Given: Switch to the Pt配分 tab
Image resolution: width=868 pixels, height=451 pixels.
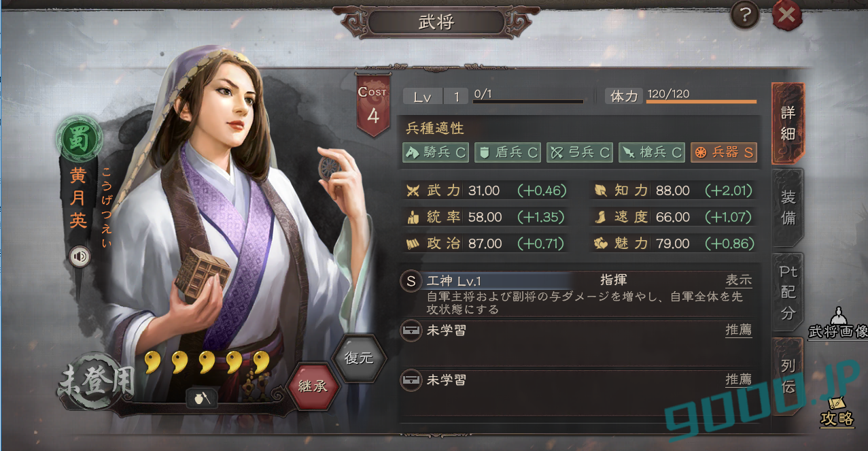Looking at the screenshot, I should [788, 293].
